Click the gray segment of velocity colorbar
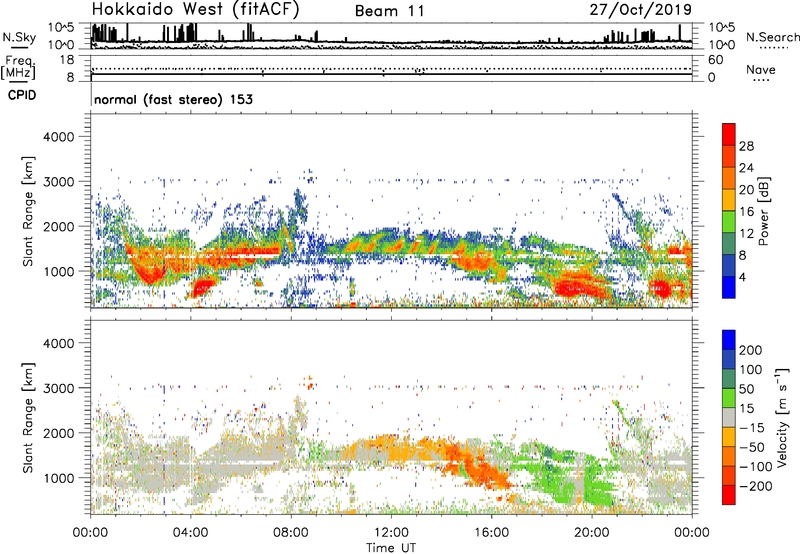 pyautogui.click(x=729, y=417)
